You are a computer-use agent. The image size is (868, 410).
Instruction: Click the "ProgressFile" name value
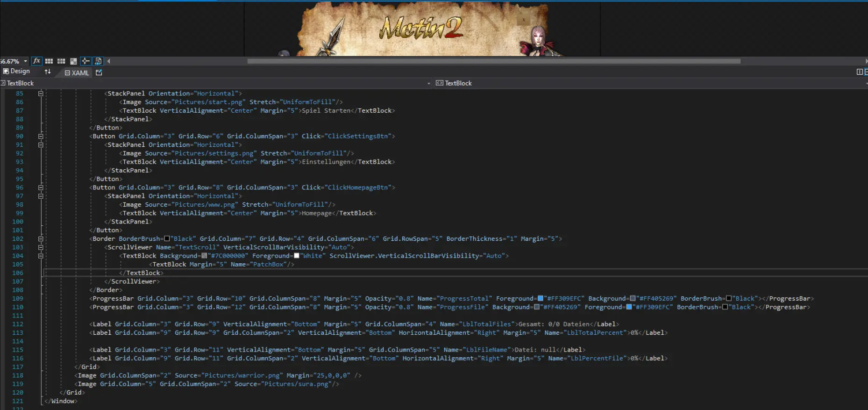pyautogui.click(x=462, y=307)
